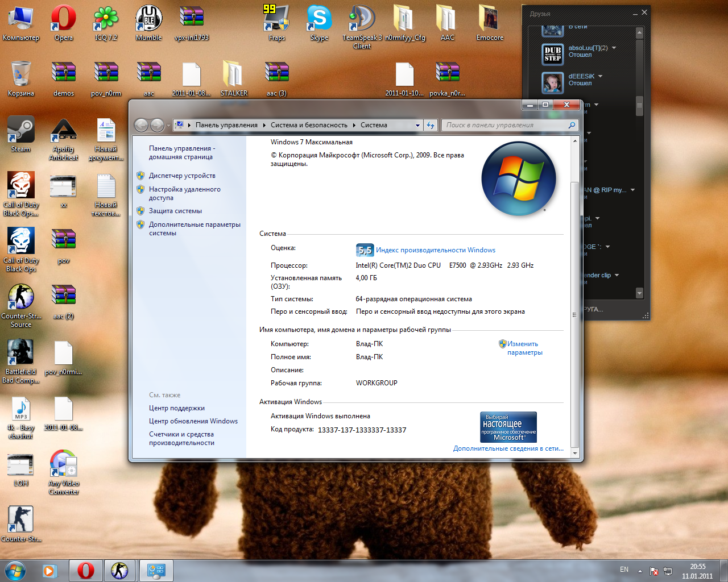The height and width of the screenshot is (582, 728).
Task: Open the Action Center flag in tray
Action: (x=654, y=571)
